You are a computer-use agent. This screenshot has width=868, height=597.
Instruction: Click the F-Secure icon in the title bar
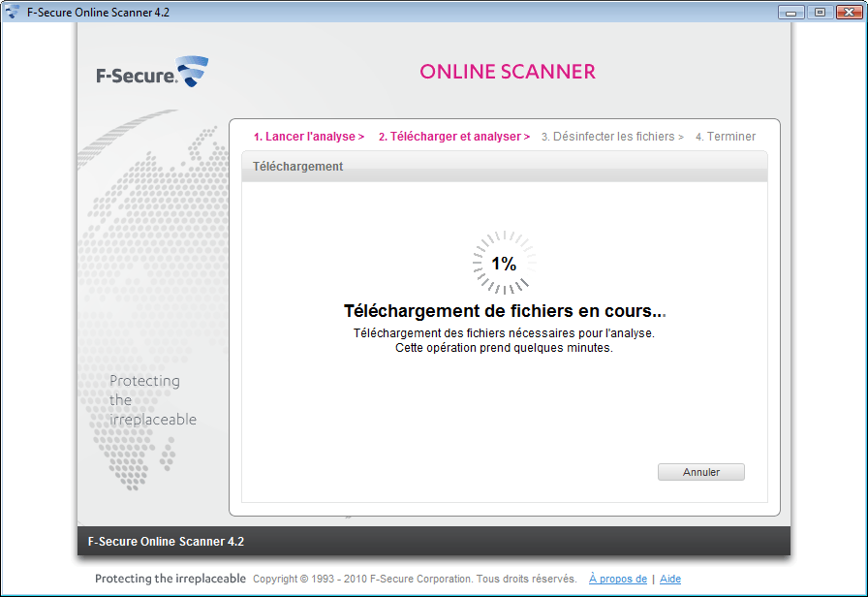[13, 12]
